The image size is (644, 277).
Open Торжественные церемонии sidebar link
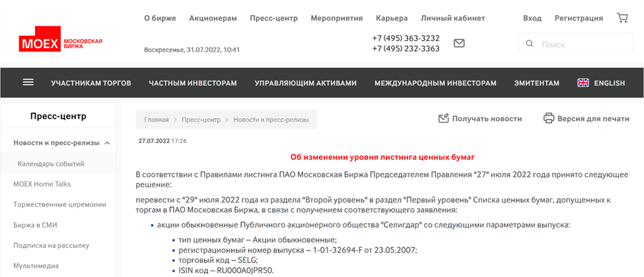click(60, 204)
